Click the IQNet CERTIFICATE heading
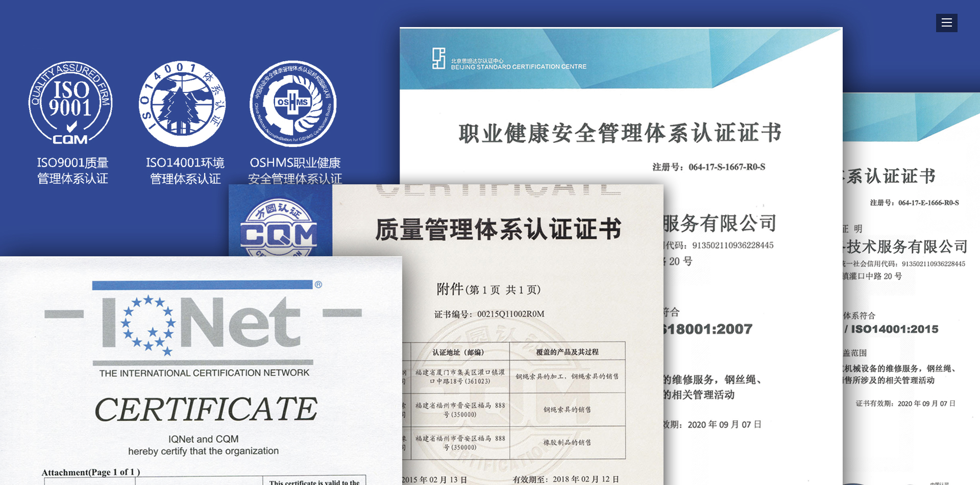 point(206,409)
